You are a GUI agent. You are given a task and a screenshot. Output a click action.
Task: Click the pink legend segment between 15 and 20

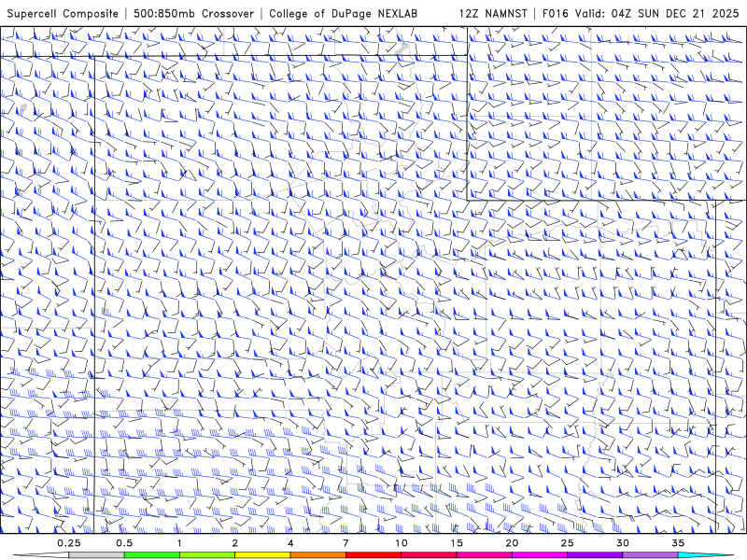[x=484, y=555]
